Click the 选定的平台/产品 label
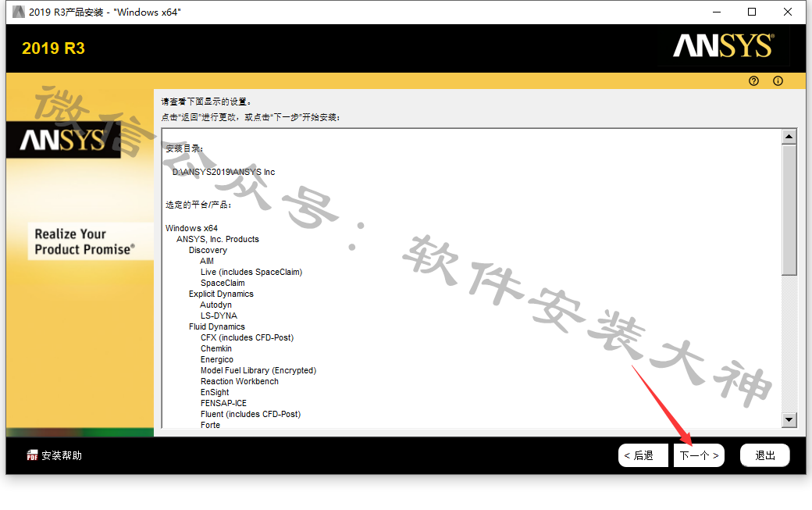Viewport: 812px width, 510px height. 198,205
